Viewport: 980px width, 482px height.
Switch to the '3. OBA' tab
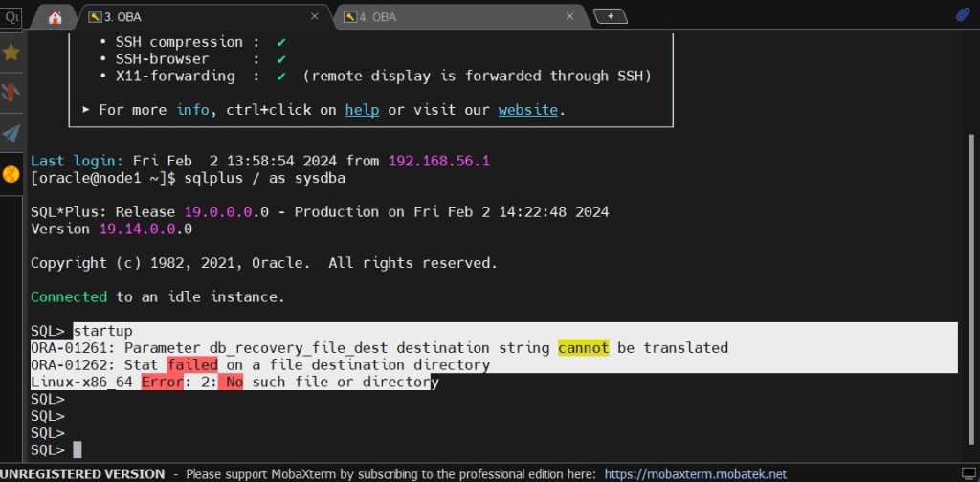click(191, 17)
